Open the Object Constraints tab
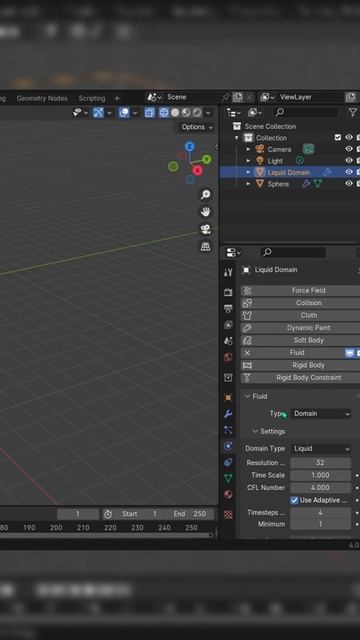Screen dimensions: 360x640 (228, 462)
